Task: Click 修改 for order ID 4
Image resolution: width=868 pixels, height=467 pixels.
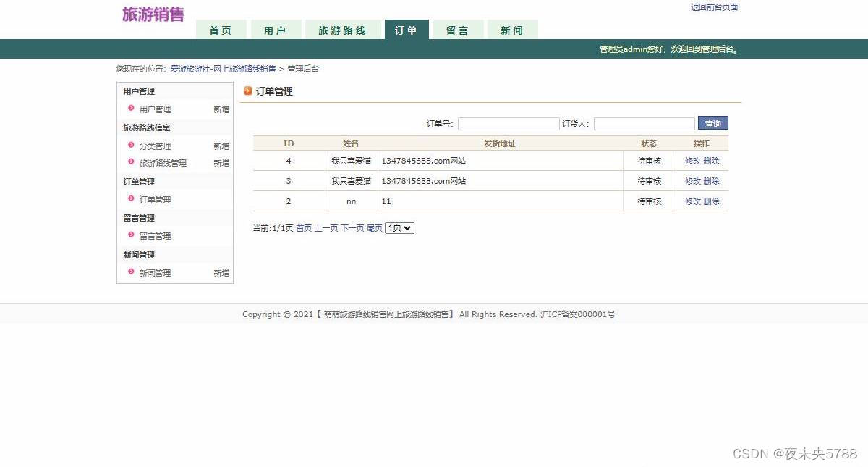Action: pyautogui.click(x=693, y=161)
